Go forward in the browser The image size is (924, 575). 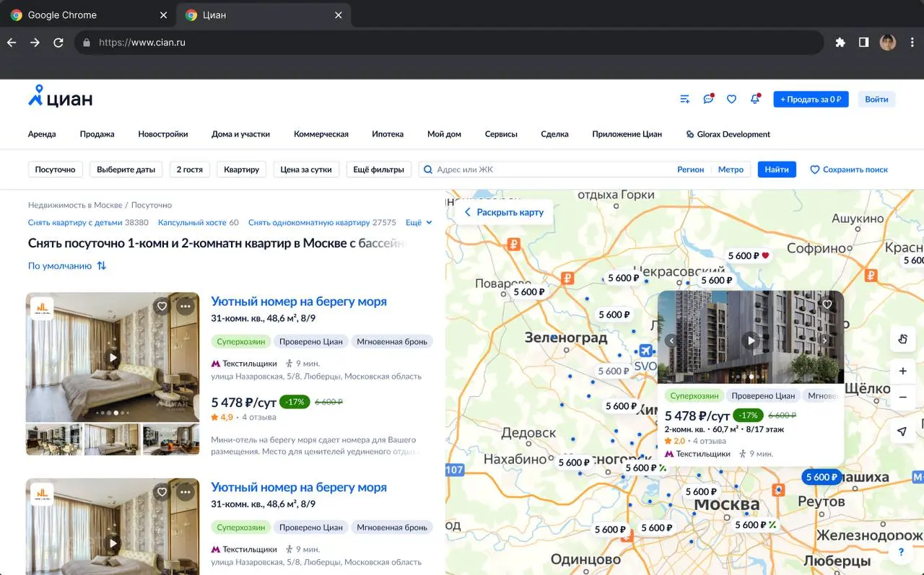pos(35,43)
